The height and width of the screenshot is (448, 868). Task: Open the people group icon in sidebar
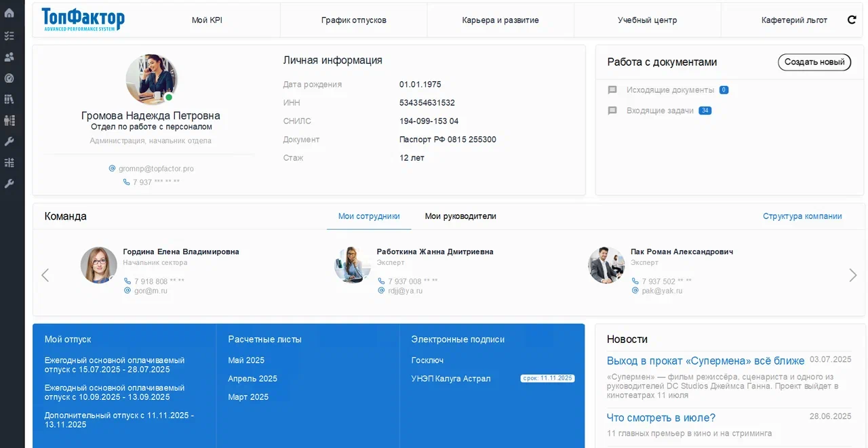pos(9,57)
